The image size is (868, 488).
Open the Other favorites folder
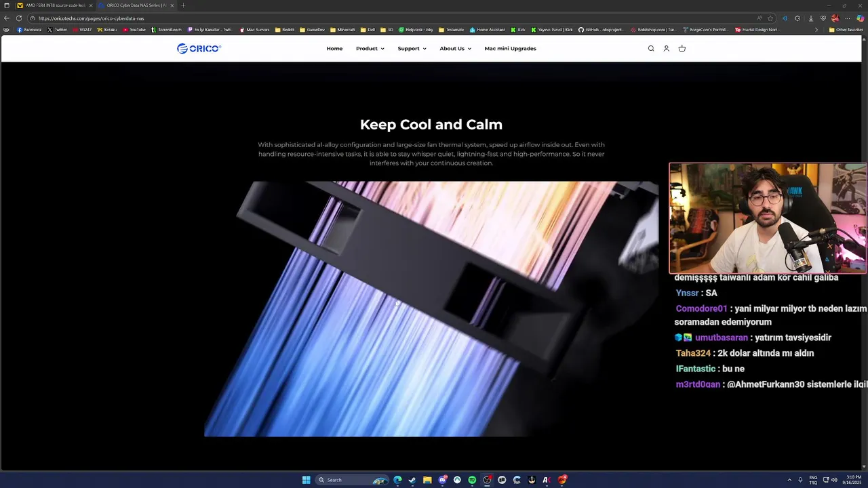(x=846, y=30)
